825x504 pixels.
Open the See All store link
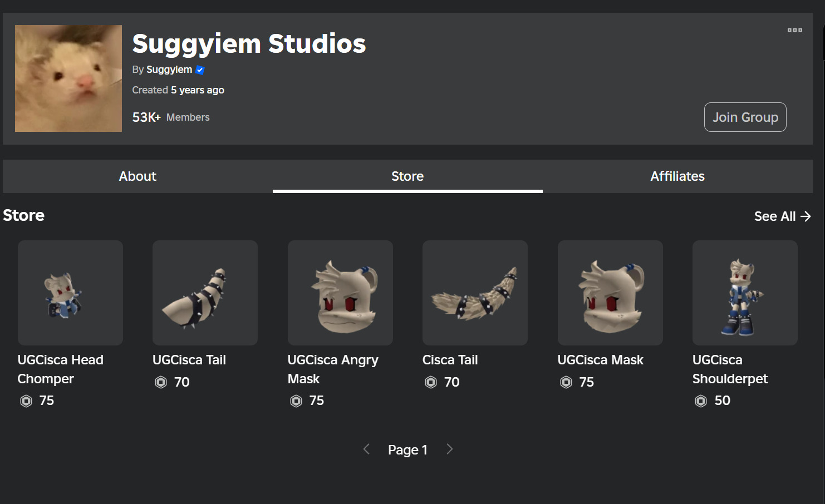point(782,216)
